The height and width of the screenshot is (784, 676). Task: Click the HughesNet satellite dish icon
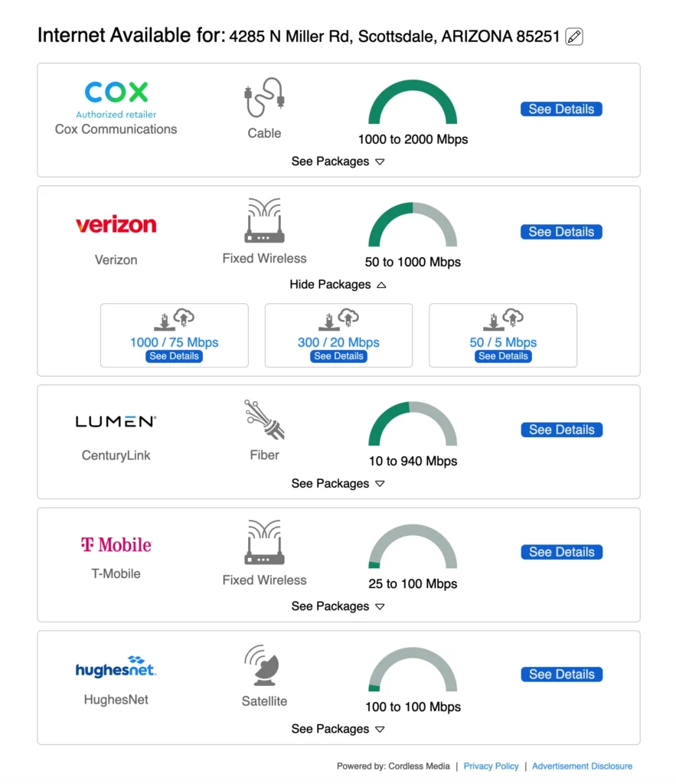(x=264, y=665)
